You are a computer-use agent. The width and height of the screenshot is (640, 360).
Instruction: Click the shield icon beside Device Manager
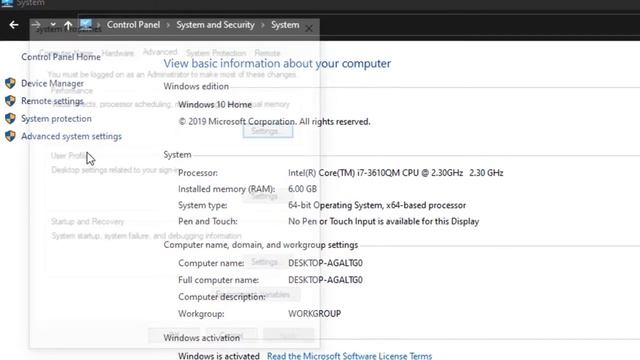(x=10, y=83)
